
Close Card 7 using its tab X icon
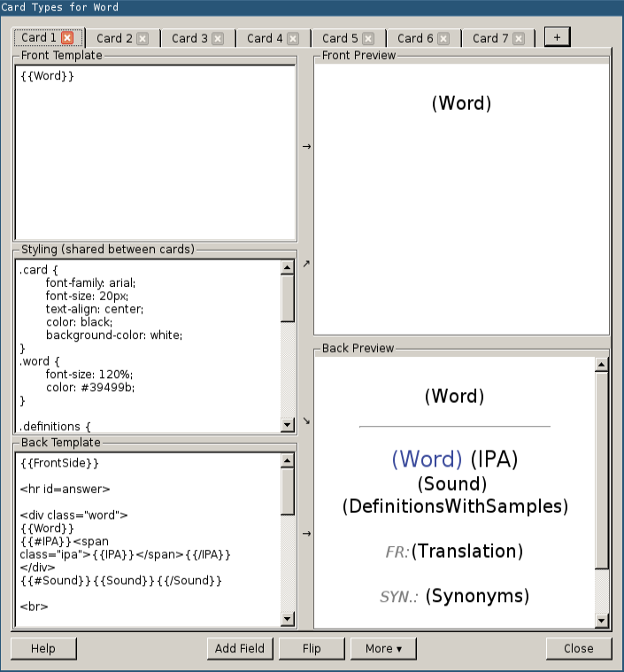pos(519,39)
